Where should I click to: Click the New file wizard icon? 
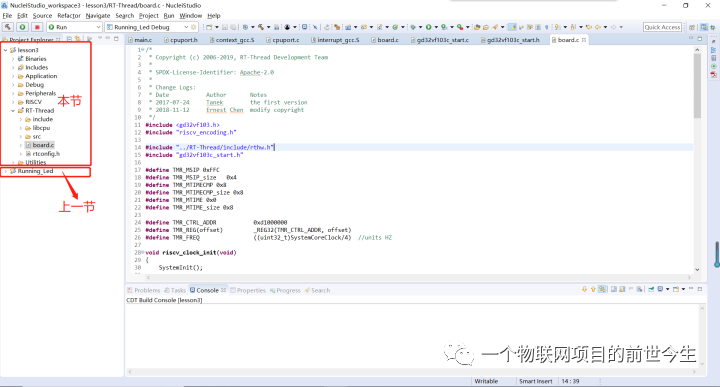coord(209,27)
